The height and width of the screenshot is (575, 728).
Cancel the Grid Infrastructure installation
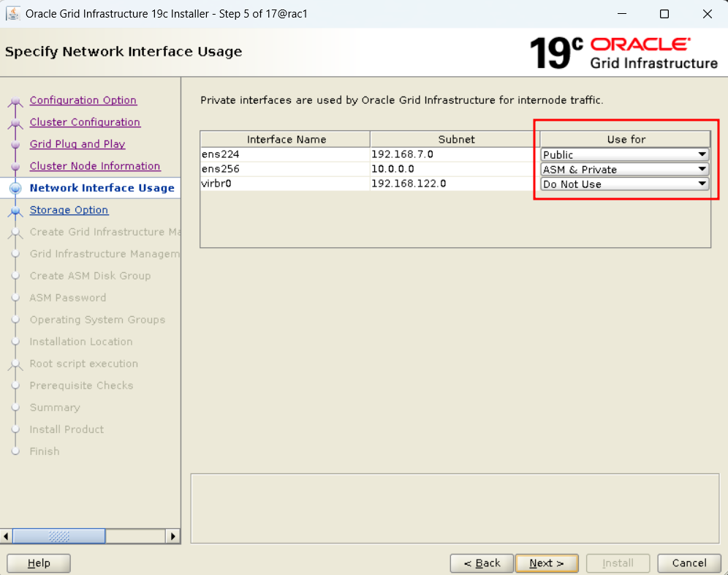689,563
